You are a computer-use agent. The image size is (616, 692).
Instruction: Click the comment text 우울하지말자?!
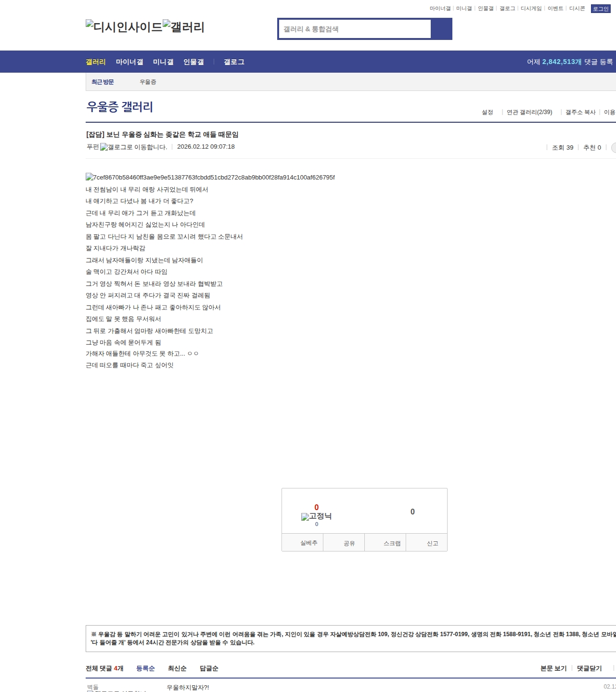click(x=188, y=688)
